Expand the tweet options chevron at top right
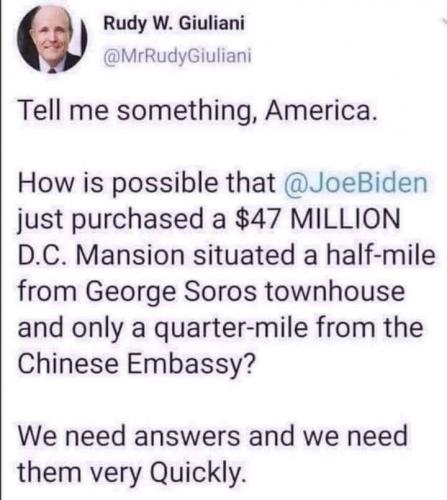Image resolution: width=447 pixels, height=500 pixels. [x=443, y=21]
